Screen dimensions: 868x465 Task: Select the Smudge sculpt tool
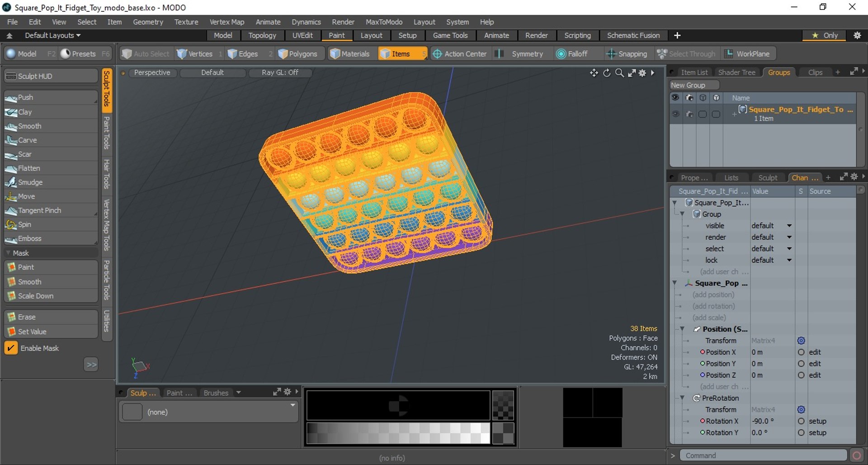pos(51,182)
